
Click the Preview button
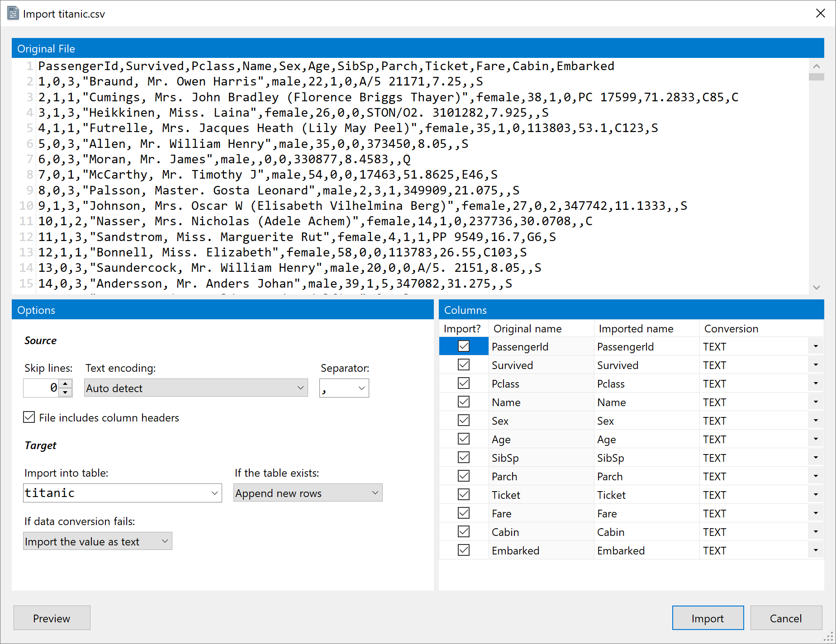point(52,618)
